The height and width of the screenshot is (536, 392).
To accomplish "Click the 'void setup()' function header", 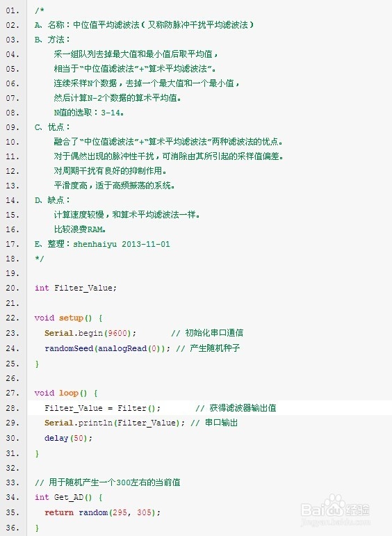I will tap(68, 318).
